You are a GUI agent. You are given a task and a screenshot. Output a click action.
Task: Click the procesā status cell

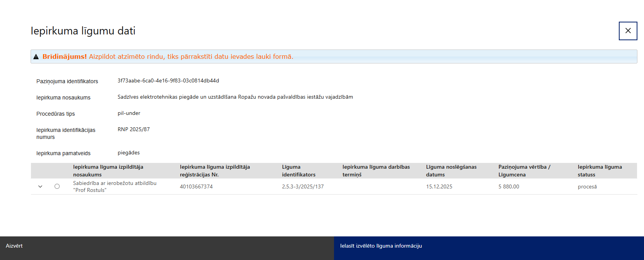tap(587, 186)
